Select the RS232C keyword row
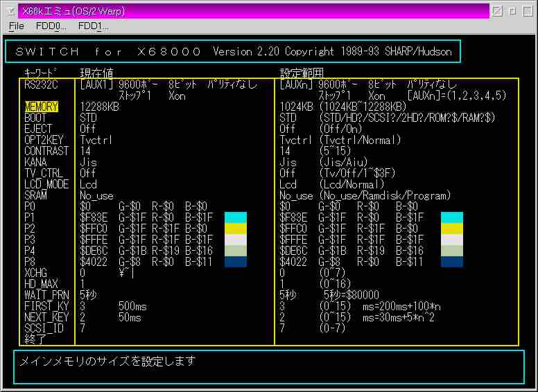538x392 pixels. click(41, 84)
